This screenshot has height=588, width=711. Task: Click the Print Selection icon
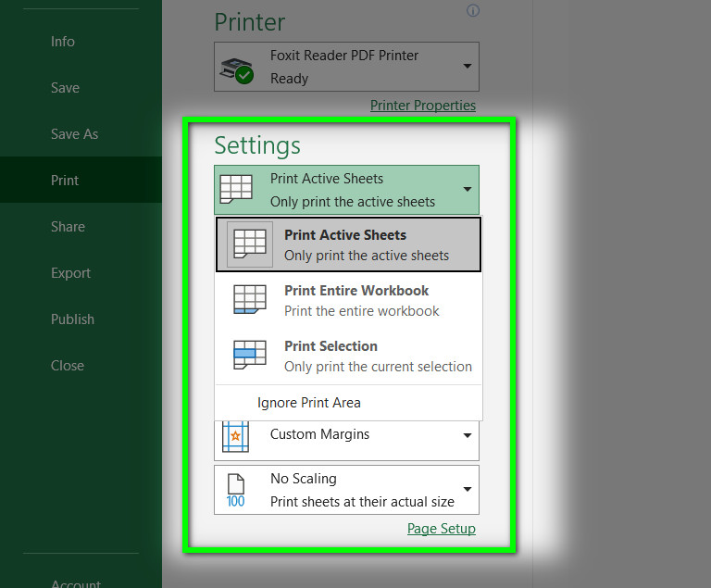tap(250, 356)
